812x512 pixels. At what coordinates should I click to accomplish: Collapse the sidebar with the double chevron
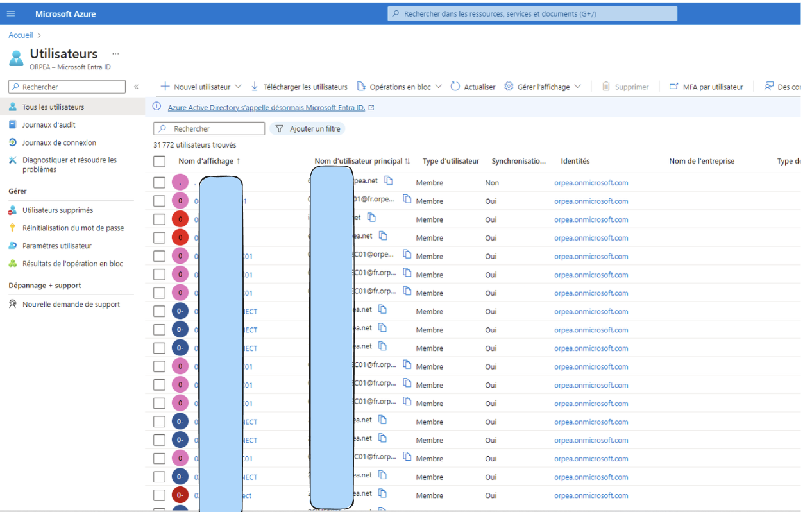point(136,87)
